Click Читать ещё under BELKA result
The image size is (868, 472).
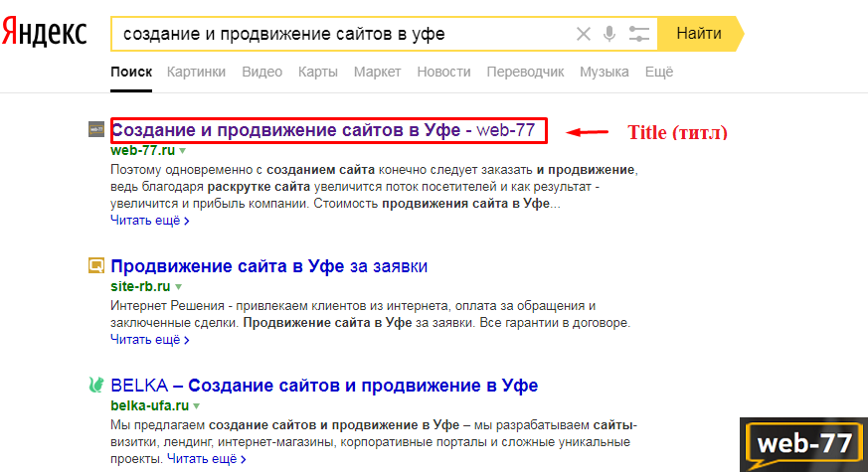click(x=207, y=459)
